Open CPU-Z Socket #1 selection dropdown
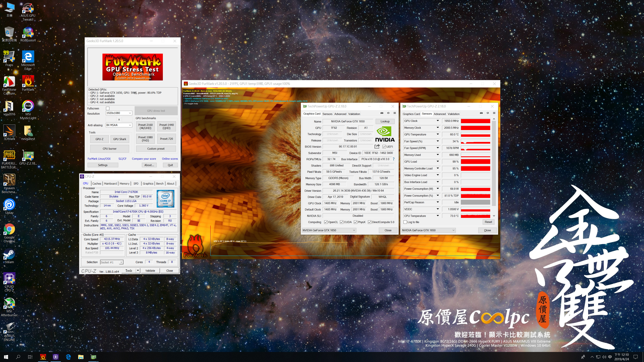644x362 pixels. pyautogui.click(x=112, y=262)
